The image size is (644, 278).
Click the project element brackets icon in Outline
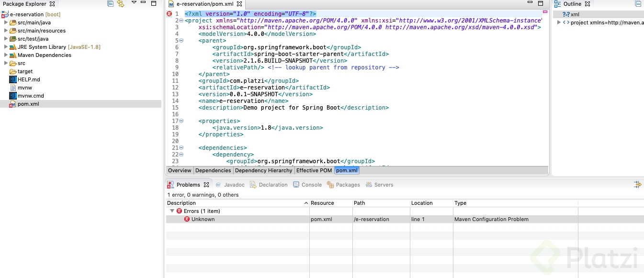[566, 22]
